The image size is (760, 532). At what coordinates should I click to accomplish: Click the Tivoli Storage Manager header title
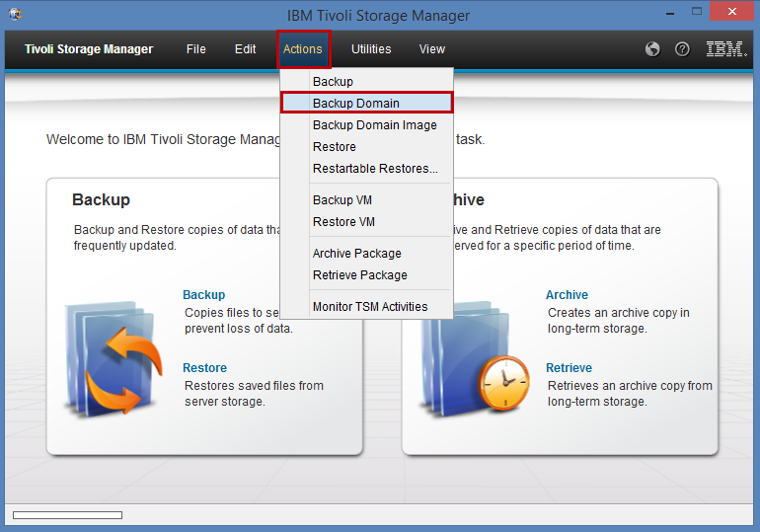[89, 49]
